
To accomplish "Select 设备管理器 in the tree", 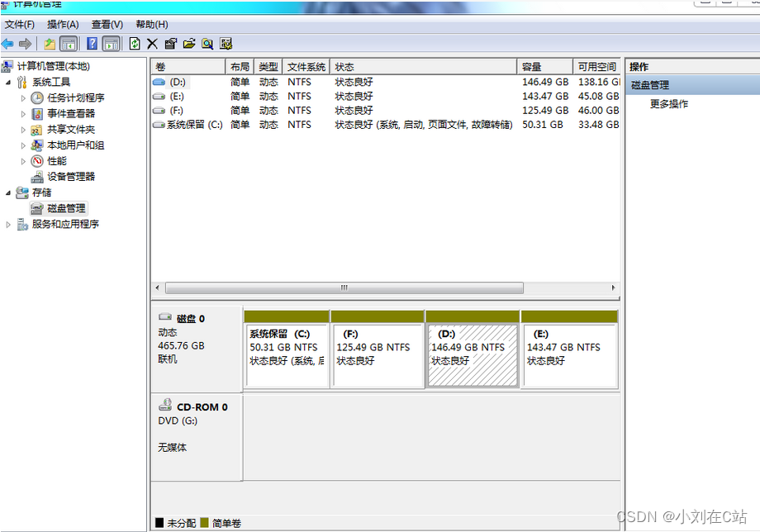I will tap(71, 177).
